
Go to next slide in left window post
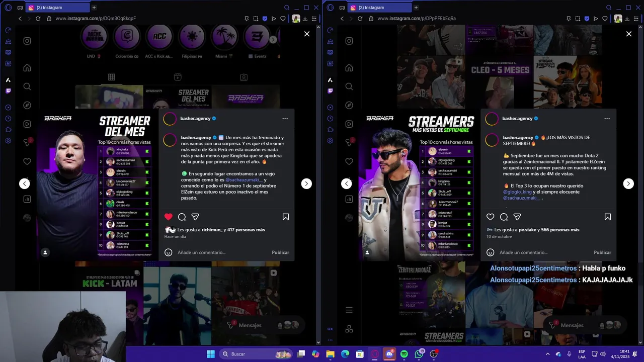pyautogui.click(x=306, y=184)
